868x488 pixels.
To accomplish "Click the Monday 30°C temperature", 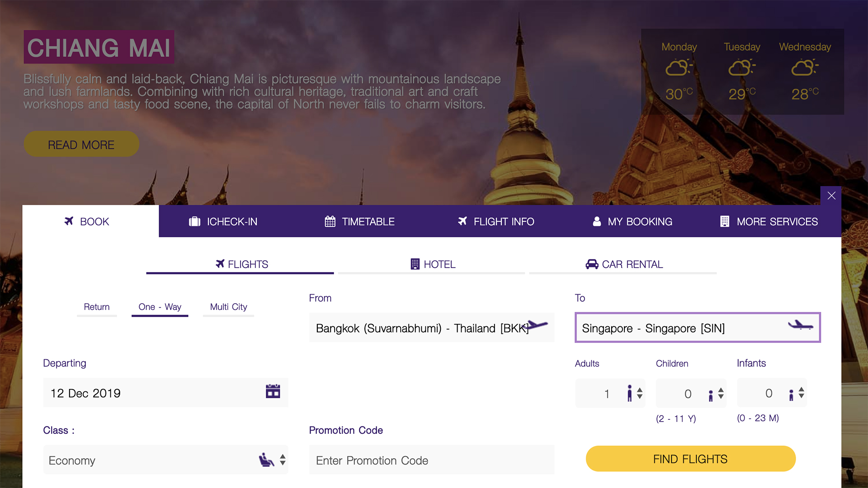I will (679, 94).
